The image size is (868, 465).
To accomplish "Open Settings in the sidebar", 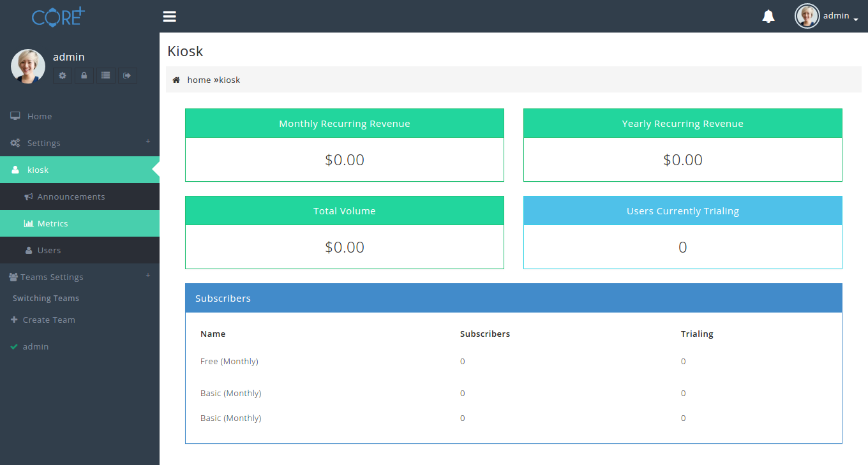I will coord(80,143).
